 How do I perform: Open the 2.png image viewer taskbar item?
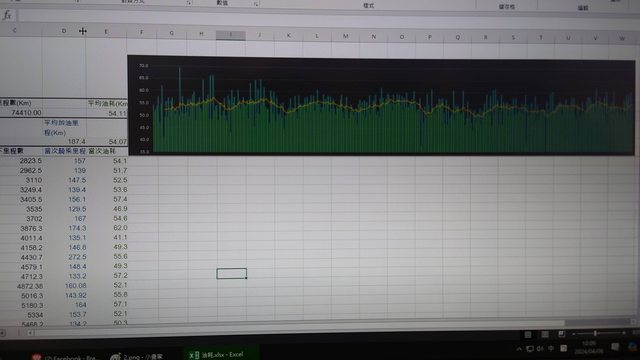(137, 356)
